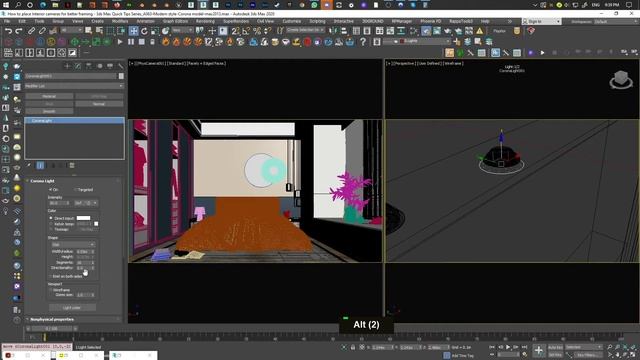The width and height of the screenshot is (640, 360).
Task: Select the CoronaLight entry in modifier stack
Action: tap(74, 121)
